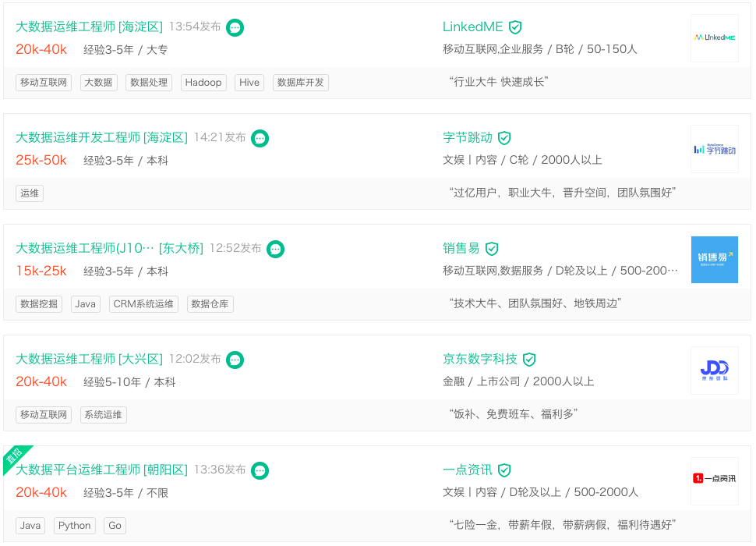Start chat for 大兴区 job posting
Screen dimensions: 756x546
pyautogui.click(x=235, y=360)
